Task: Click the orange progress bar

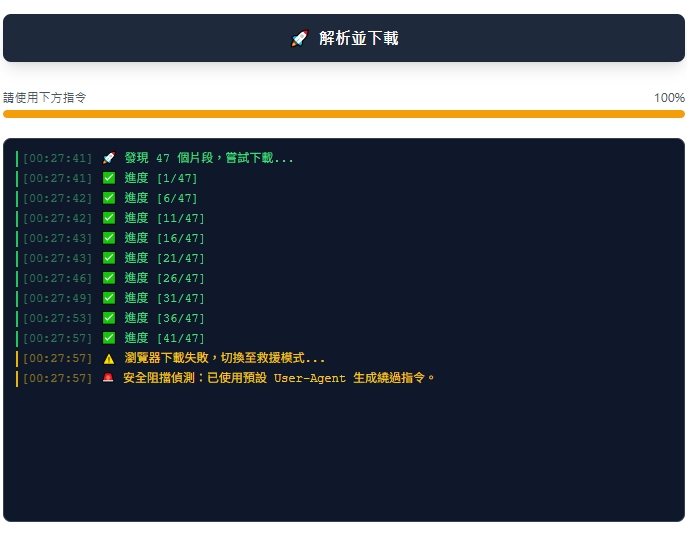Action: [x=343, y=114]
